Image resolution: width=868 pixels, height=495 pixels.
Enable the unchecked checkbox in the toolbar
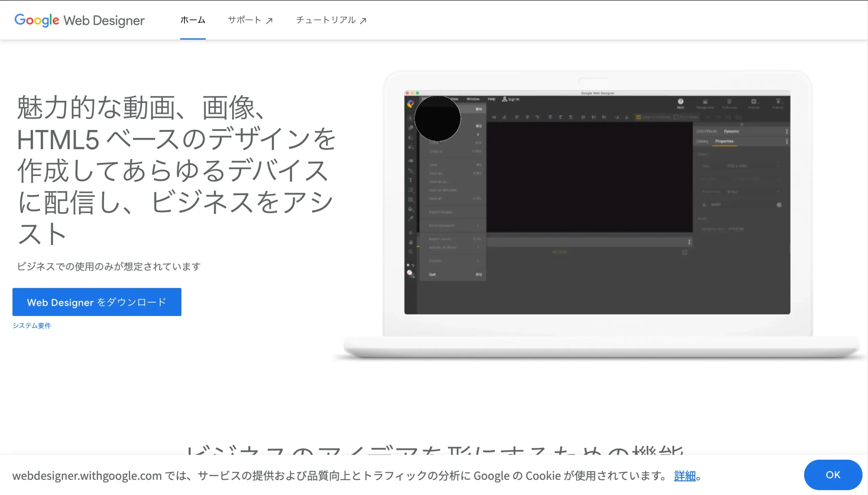(x=676, y=117)
